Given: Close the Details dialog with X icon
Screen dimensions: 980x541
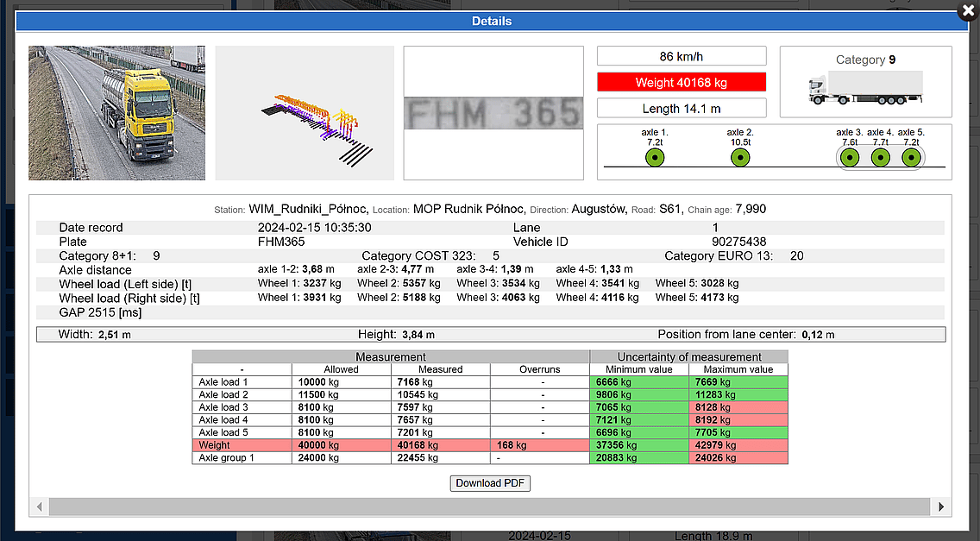Looking at the screenshot, I should coord(966,11).
